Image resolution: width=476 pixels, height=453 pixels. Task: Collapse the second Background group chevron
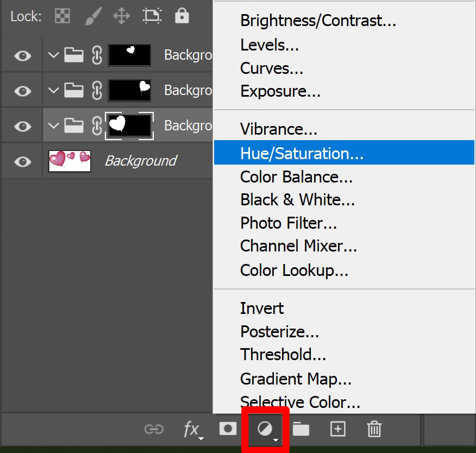[53, 90]
